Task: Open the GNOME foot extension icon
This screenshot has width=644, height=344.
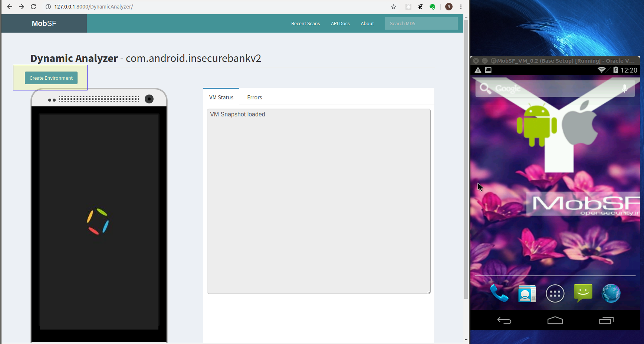Action: point(420,7)
